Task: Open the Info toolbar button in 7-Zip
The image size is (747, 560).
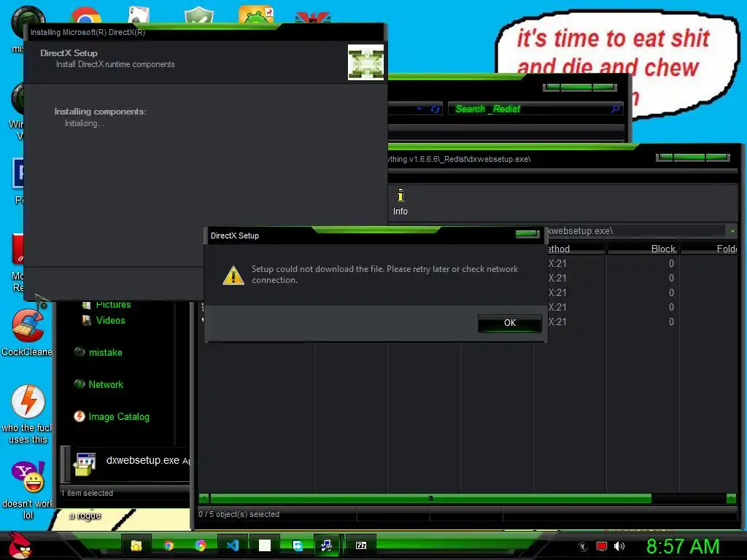Action: (x=400, y=202)
